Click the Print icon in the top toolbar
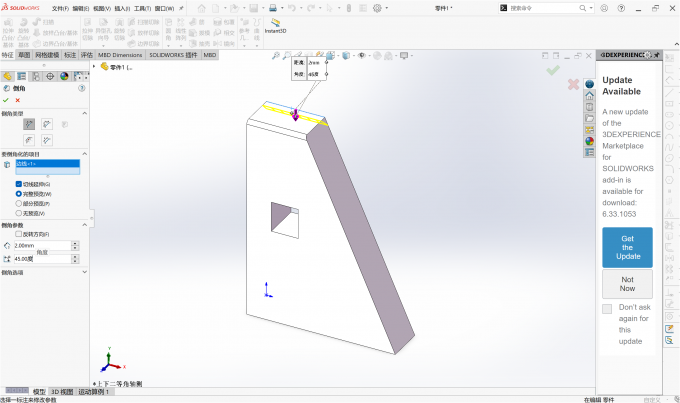 click(x=273, y=8)
